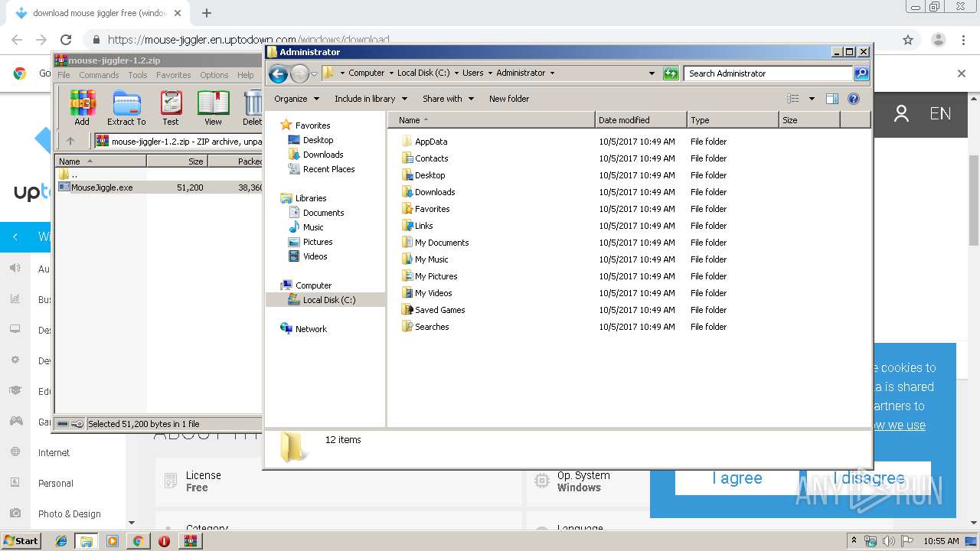Screen dimensions: 980x551
Task: Open the Commands menu in WinRAR
Action: (99, 75)
